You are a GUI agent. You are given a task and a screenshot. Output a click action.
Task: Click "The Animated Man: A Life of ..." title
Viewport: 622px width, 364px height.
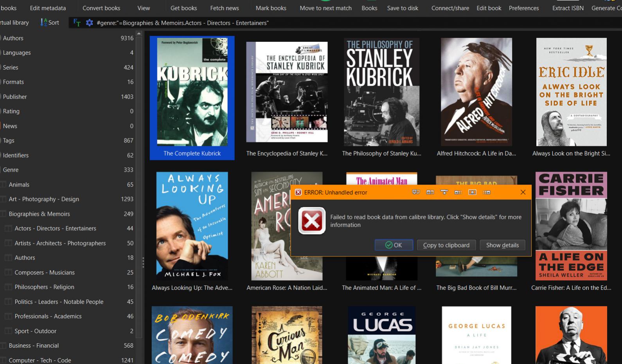(x=381, y=288)
